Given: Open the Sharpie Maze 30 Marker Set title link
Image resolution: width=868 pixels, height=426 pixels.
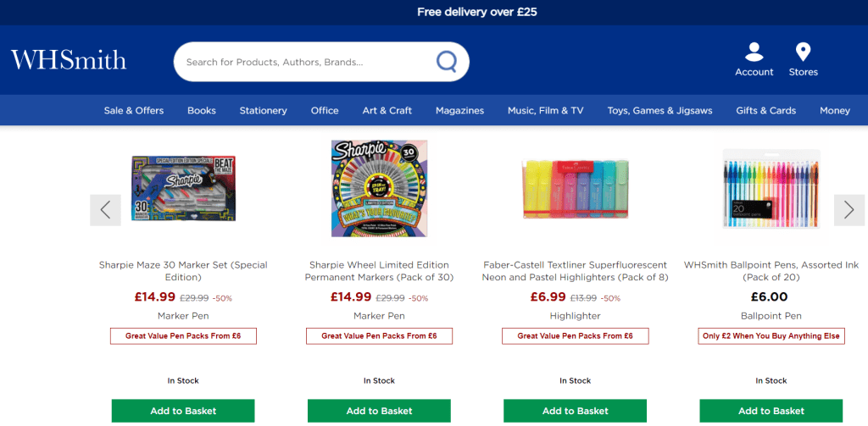Looking at the screenshot, I should coord(183,271).
